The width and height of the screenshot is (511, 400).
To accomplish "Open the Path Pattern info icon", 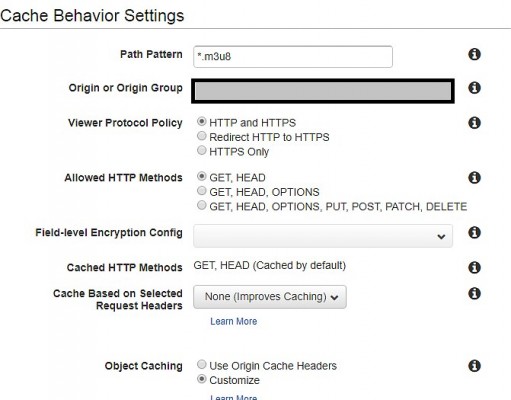I will point(474,54).
